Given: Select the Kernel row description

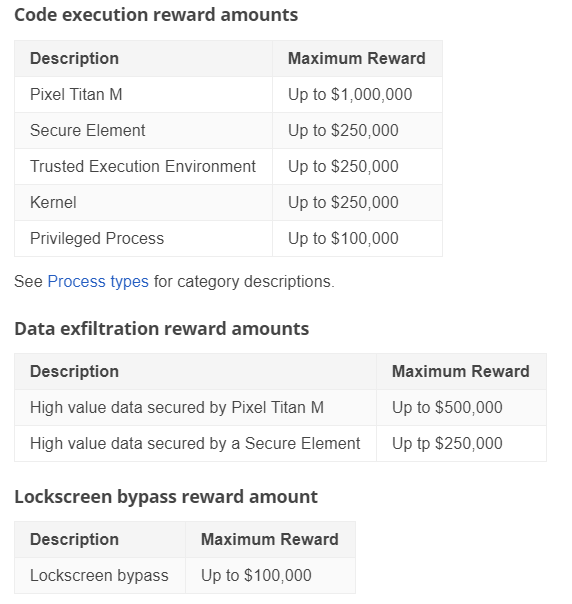Looking at the screenshot, I should [x=143, y=203].
